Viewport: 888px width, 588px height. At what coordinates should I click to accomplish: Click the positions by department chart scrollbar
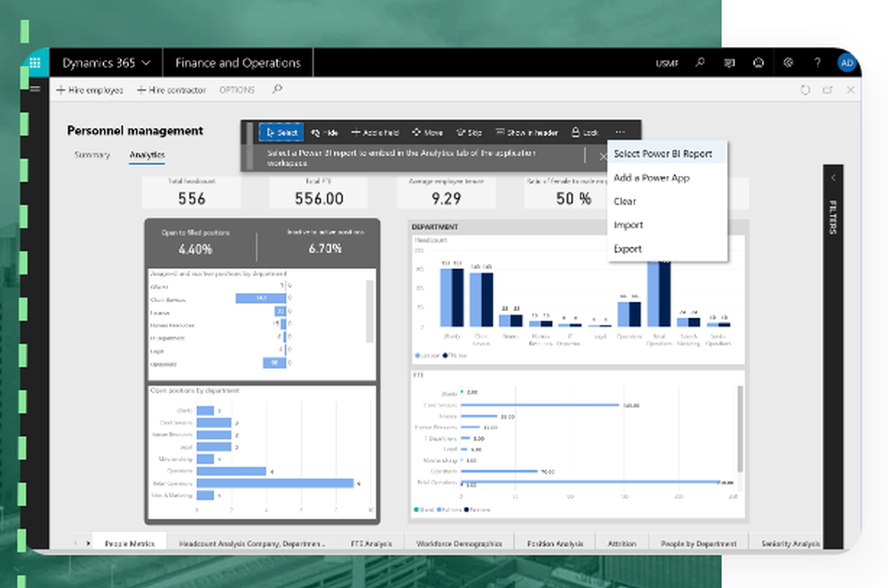[x=369, y=311]
